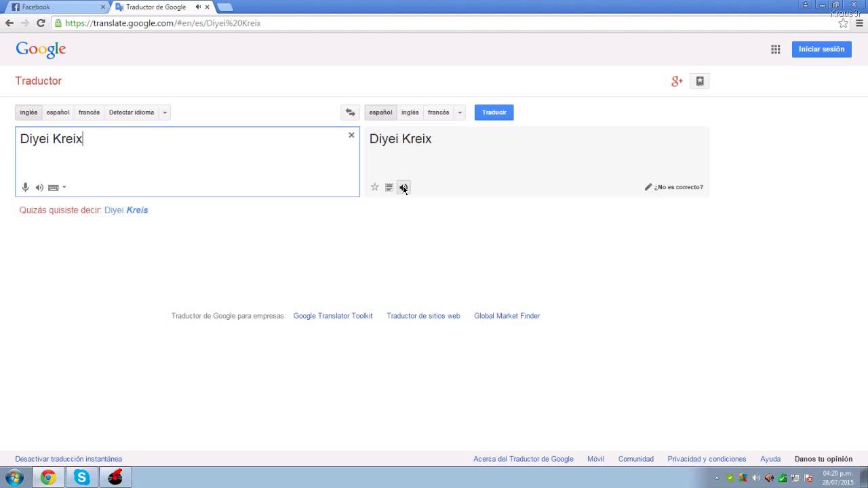
Task: Mute audio indicator on Traductor tab
Action: click(x=198, y=7)
